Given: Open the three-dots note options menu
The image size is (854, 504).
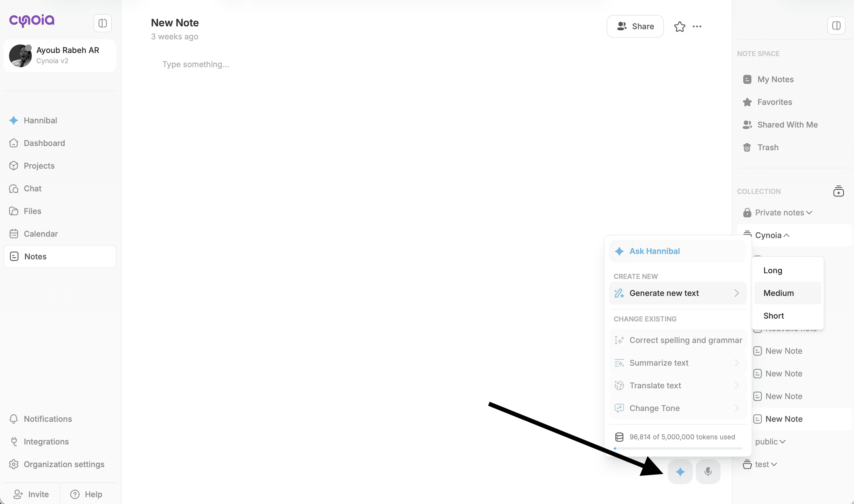Looking at the screenshot, I should [697, 26].
